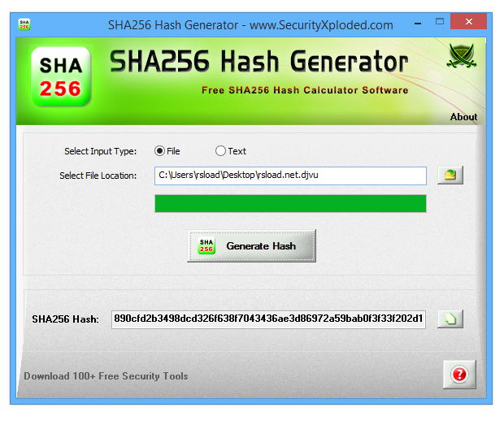
Task: Click the green progress bar
Action: point(290,203)
